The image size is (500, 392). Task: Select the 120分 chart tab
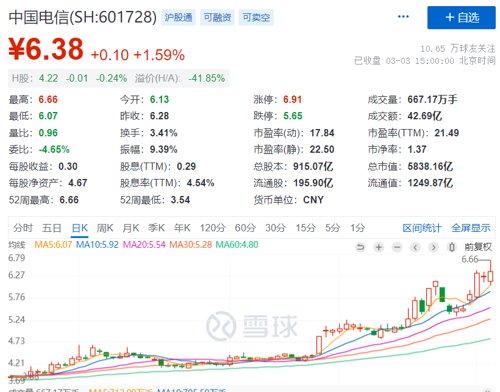click(x=213, y=228)
